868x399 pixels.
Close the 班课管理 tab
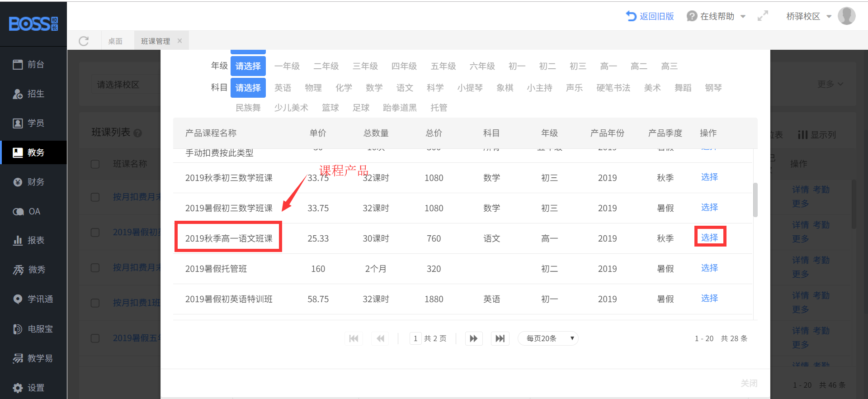(179, 41)
